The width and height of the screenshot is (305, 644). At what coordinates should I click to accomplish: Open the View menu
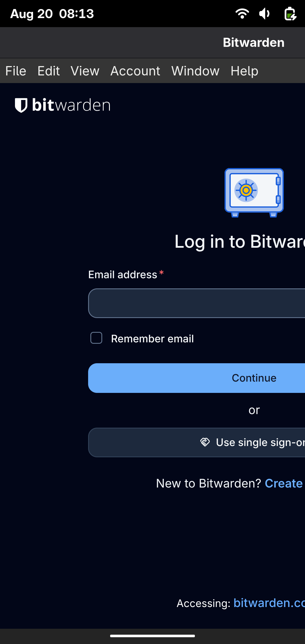pos(85,71)
